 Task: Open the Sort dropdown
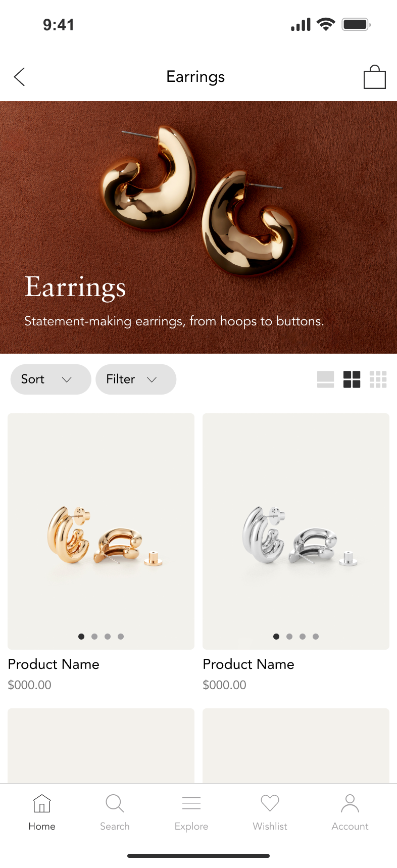[x=51, y=379]
